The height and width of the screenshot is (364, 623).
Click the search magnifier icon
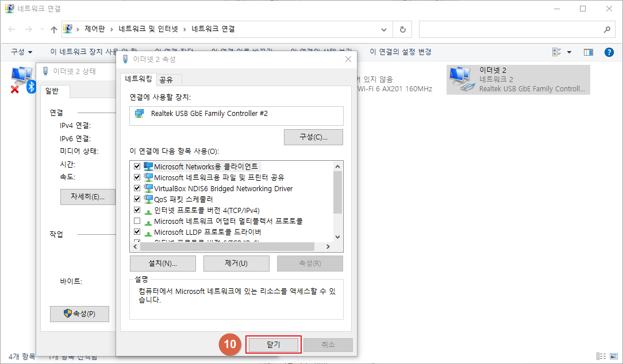(607, 29)
